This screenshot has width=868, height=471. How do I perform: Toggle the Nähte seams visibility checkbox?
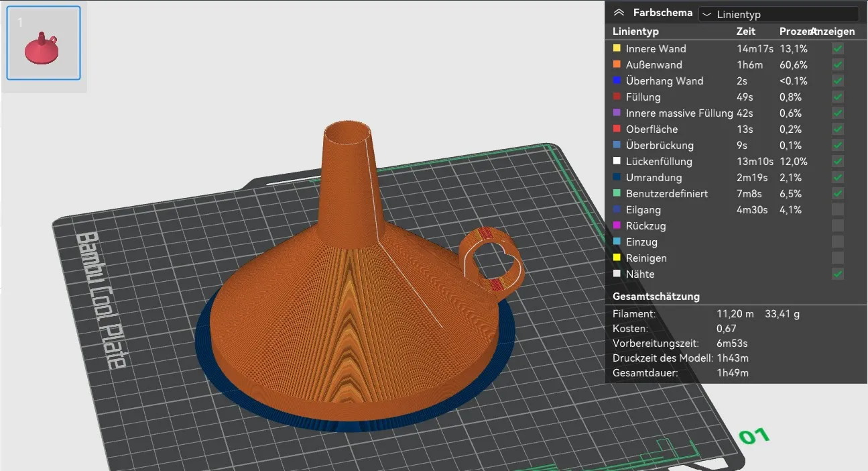838,274
